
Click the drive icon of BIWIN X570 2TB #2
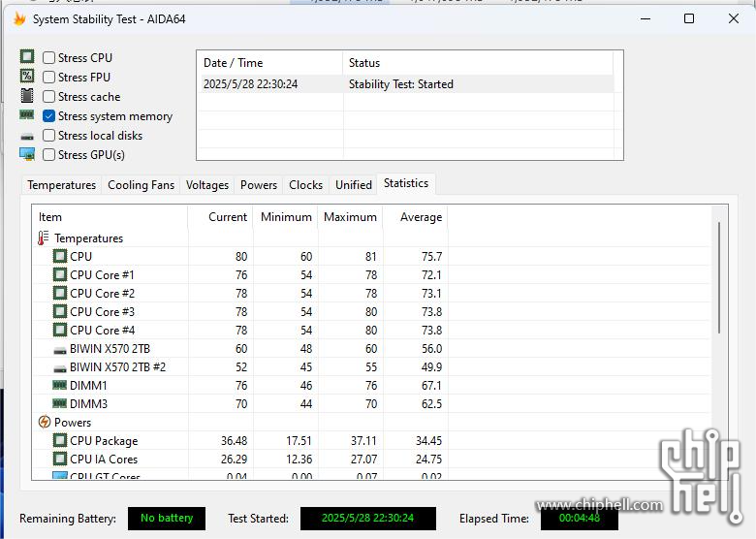[x=60, y=368]
